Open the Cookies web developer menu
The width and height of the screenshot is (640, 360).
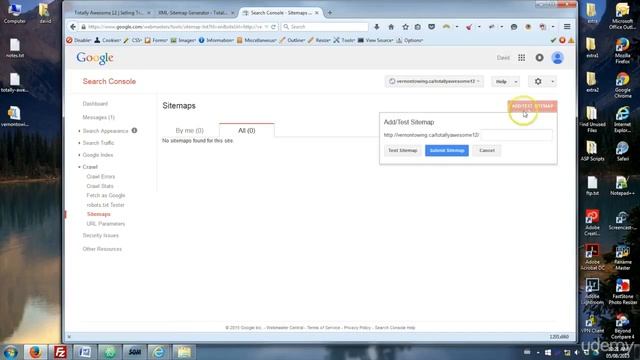108,40
